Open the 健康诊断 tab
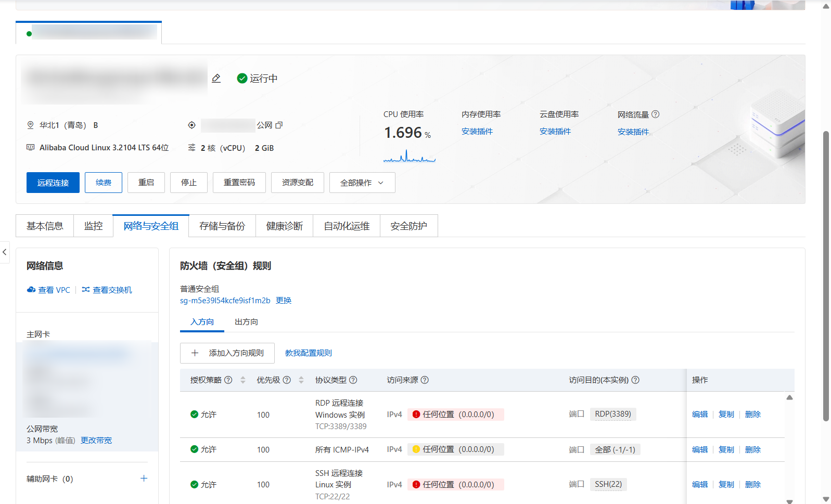The height and width of the screenshot is (504, 831). (285, 226)
